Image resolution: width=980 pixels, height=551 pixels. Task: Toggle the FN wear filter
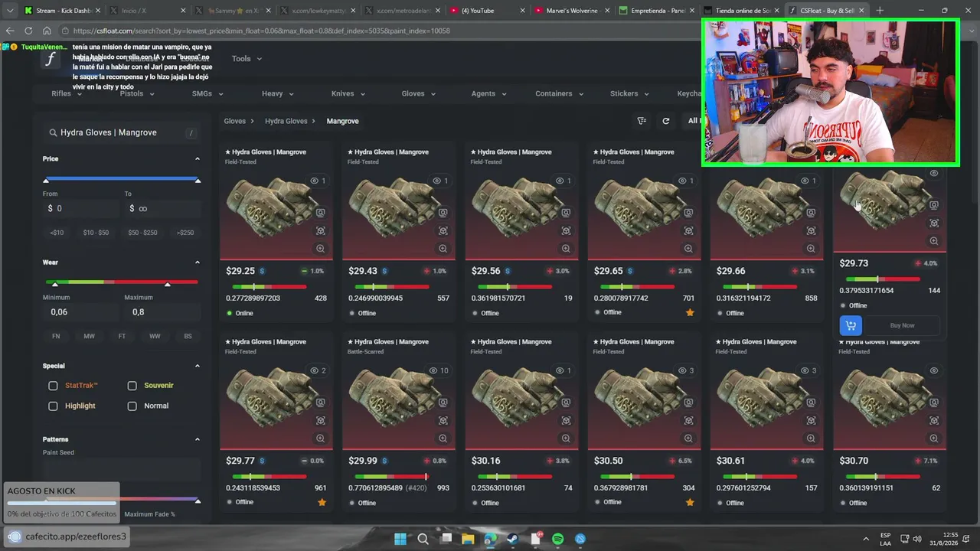coord(56,336)
